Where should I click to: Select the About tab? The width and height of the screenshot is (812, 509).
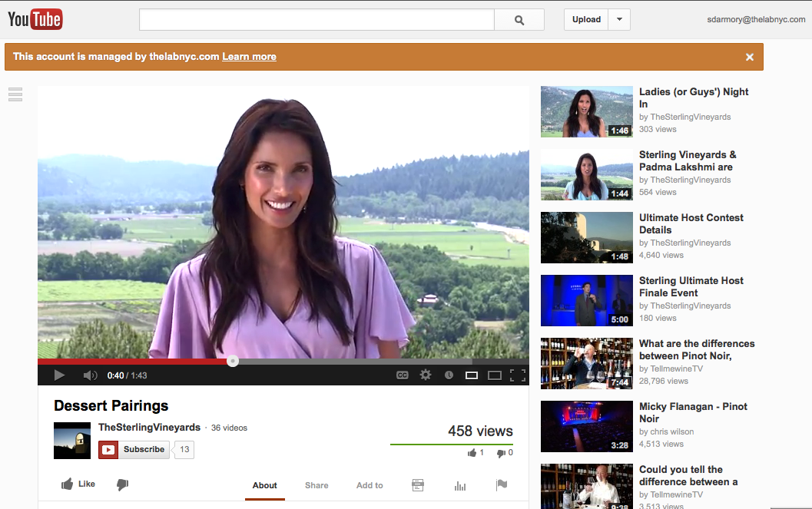tap(264, 485)
